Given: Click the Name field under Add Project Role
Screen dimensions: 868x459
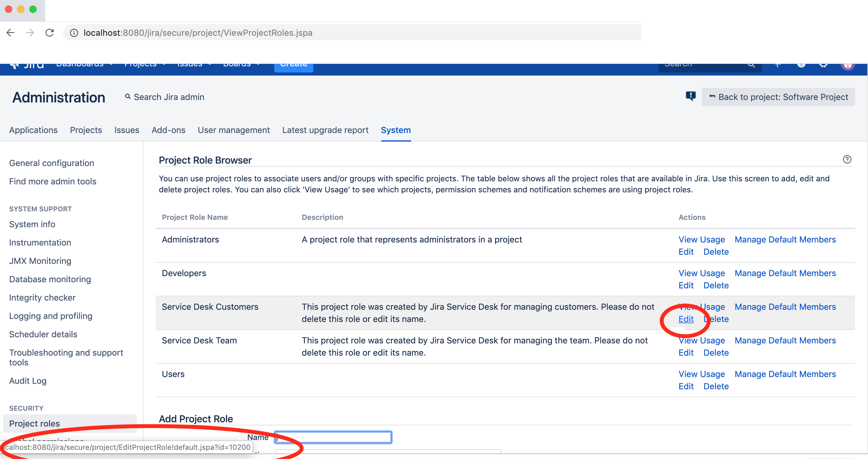Looking at the screenshot, I should click(x=333, y=437).
